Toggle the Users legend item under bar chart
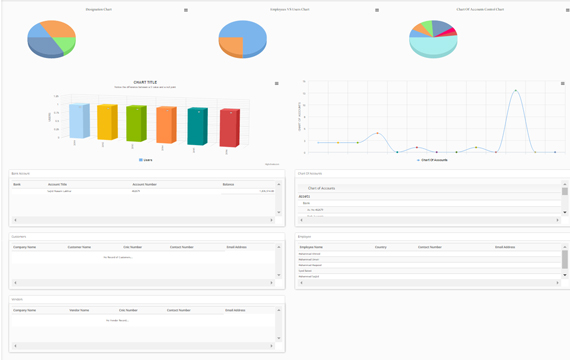Viewport: 570px width, 360px height. (146, 160)
